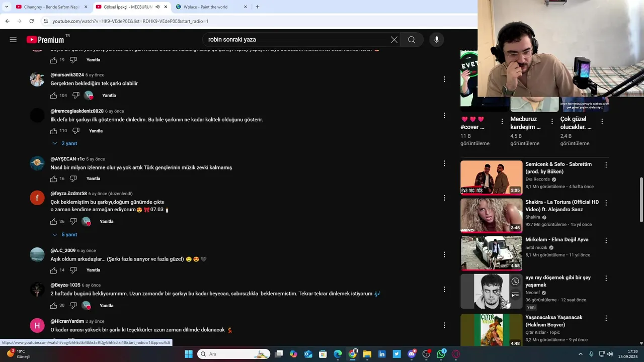644x362 pixels.
Task: Like the comment by @feyza.özdmr58
Action: point(54,221)
